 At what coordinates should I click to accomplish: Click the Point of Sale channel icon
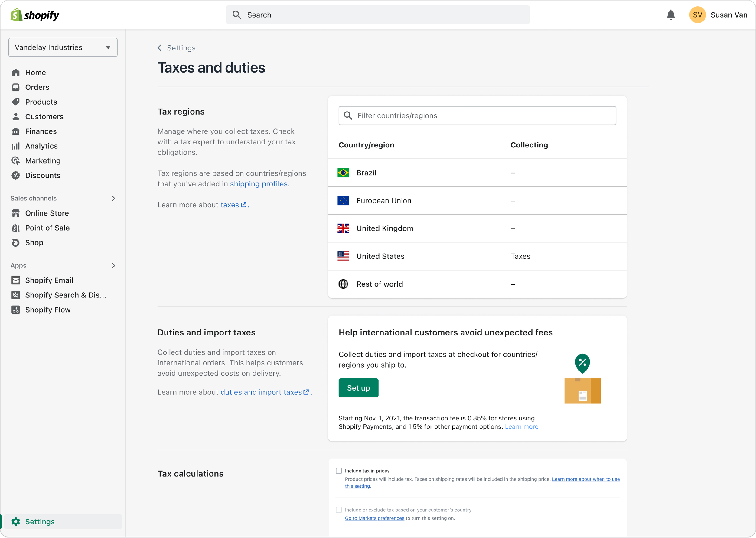coord(16,228)
